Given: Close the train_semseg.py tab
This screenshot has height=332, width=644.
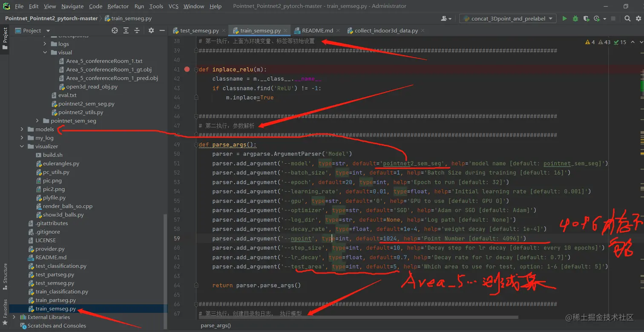Looking at the screenshot, I should 285,31.
